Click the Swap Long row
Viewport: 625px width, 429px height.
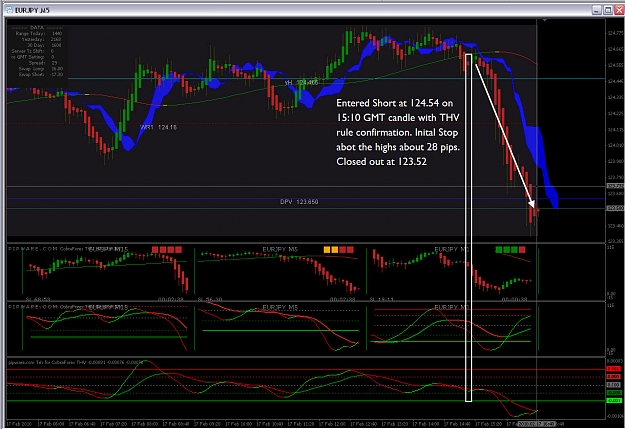pyautogui.click(x=41, y=69)
